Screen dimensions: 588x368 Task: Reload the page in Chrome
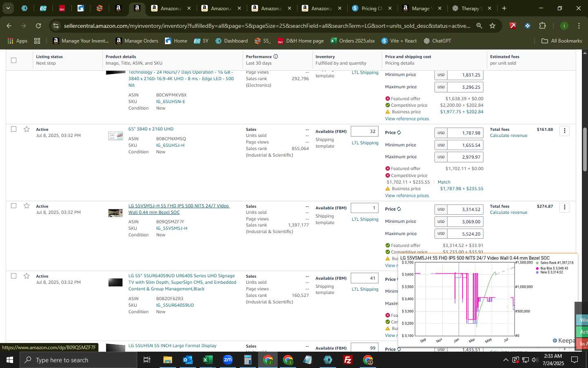38,26
